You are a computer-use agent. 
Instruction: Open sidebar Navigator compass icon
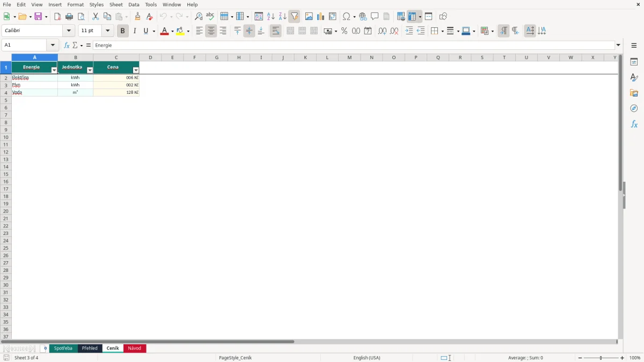coord(634,108)
